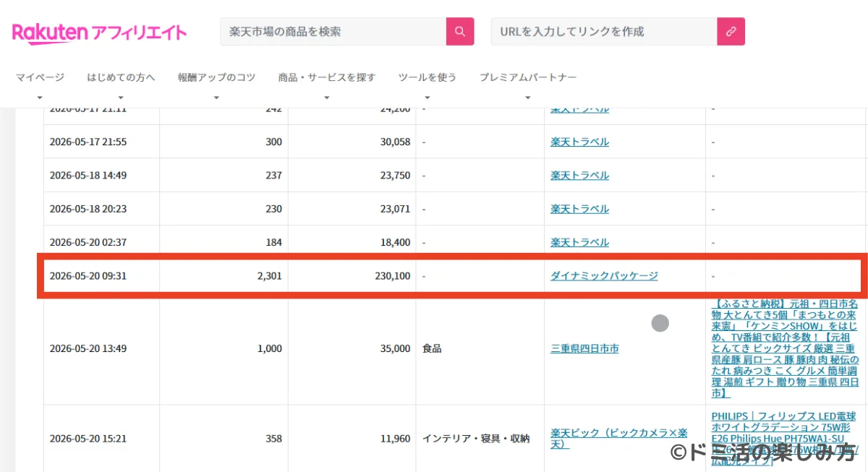Screen dimensions: 868x472
Task: Open the マイページ menu
Action: click(x=40, y=77)
